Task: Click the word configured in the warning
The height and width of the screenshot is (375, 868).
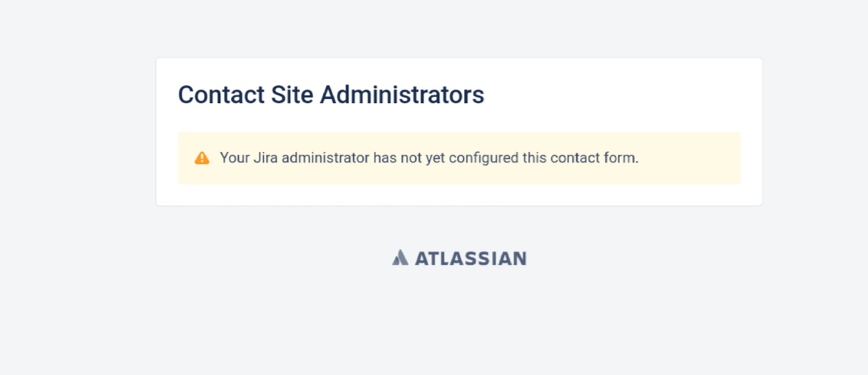Action: pos(483,157)
